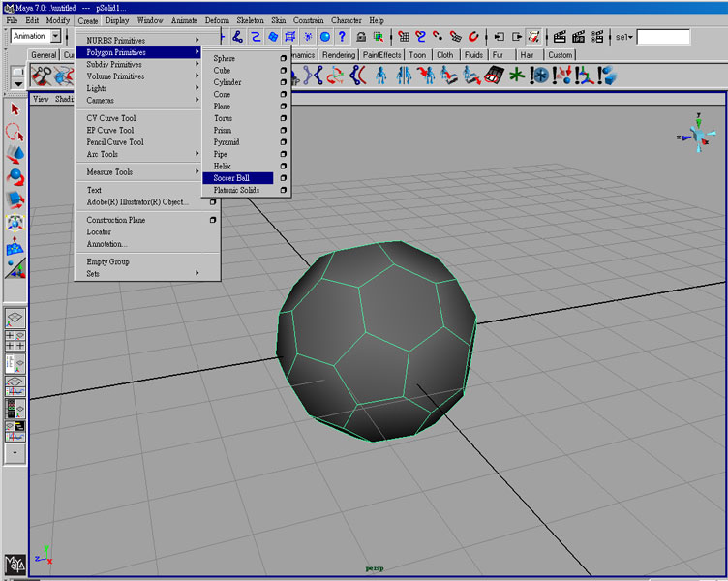Click the black grid plane shelf icon

click(x=494, y=76)
